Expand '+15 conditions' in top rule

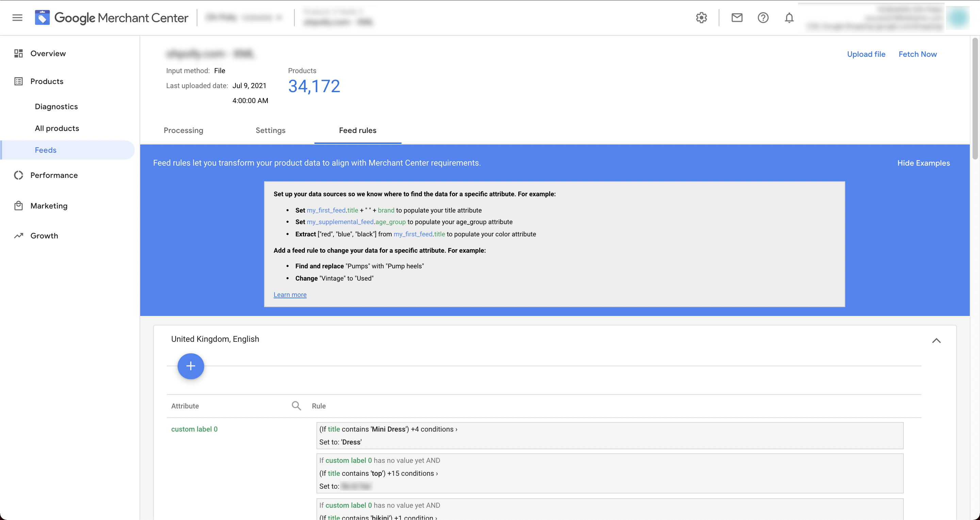[412, 473]
